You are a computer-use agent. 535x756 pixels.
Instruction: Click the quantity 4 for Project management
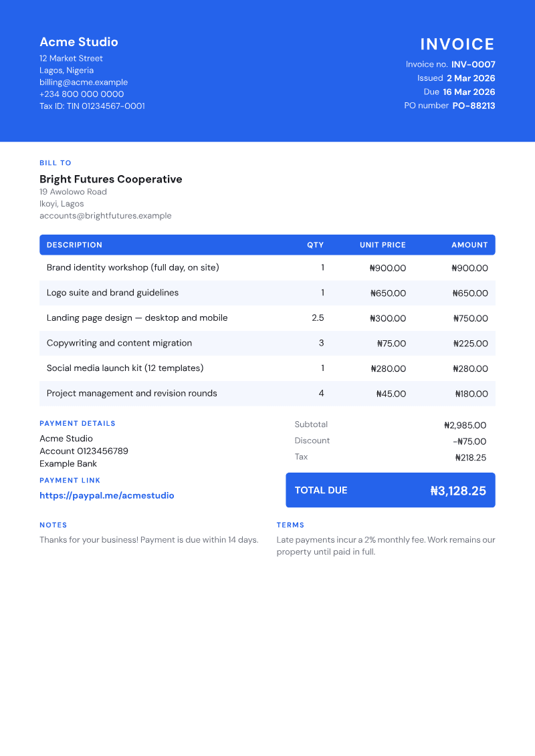coord(321,394)
